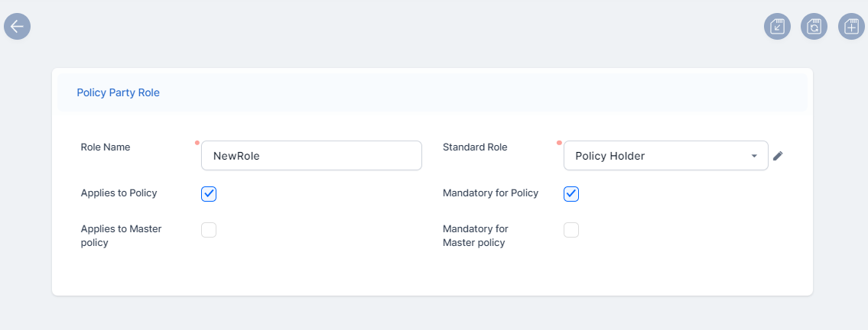
Task: Click the save and close icon
Action: pyautogui.click(x=777, y=27)
